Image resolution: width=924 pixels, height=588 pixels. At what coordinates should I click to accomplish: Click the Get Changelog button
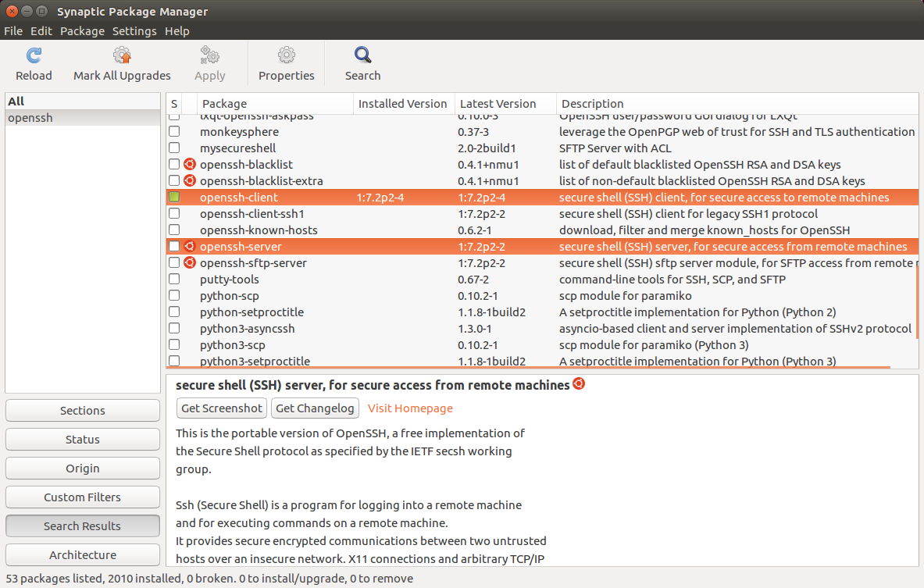(315, 408)
